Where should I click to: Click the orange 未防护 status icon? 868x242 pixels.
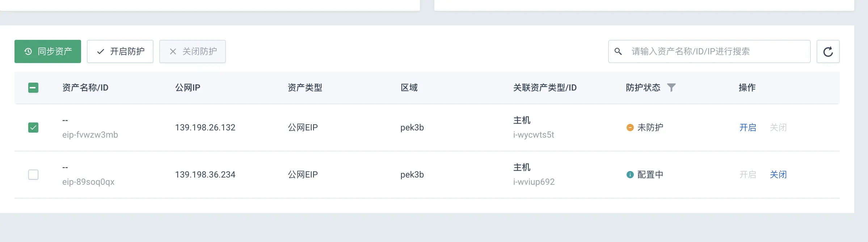pyautogui.click(x=630, y=128)
